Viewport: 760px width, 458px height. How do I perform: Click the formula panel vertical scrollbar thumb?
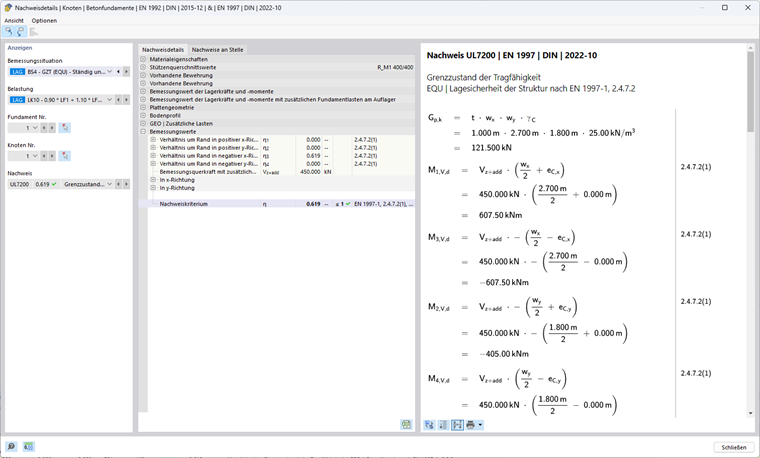pos(751,92)
